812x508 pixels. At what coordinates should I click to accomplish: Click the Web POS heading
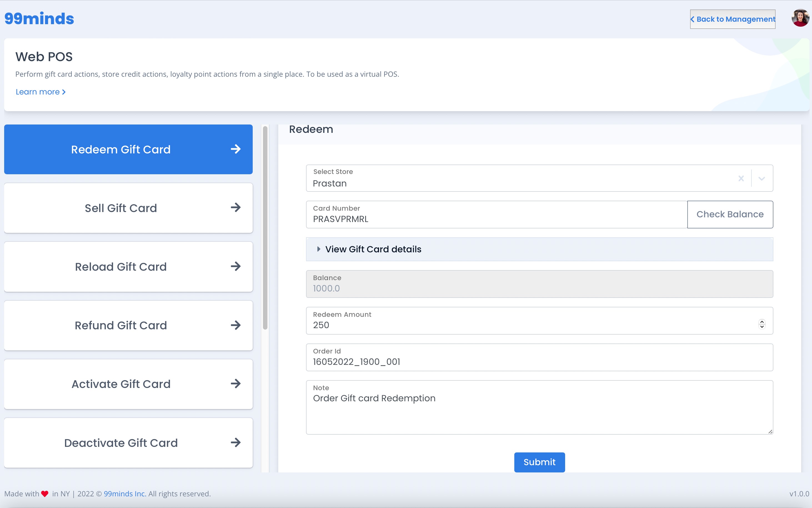click(x=44, y=57)
